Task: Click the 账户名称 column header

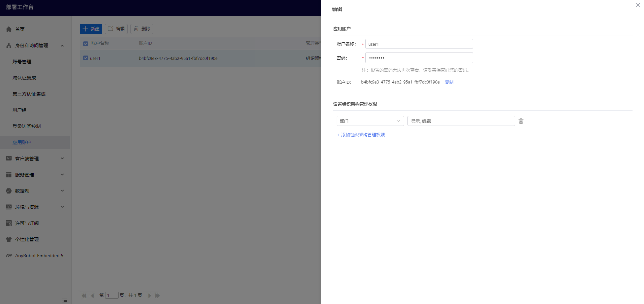Action: (100, 43)
